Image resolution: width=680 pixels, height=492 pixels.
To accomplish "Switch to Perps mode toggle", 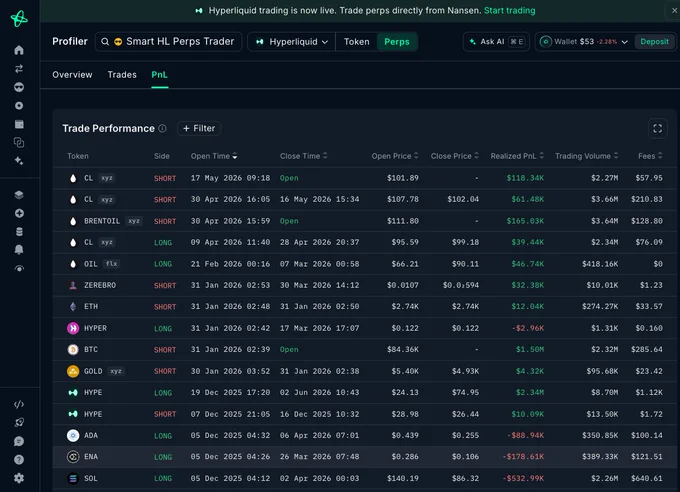I will [x=397, y=42].
